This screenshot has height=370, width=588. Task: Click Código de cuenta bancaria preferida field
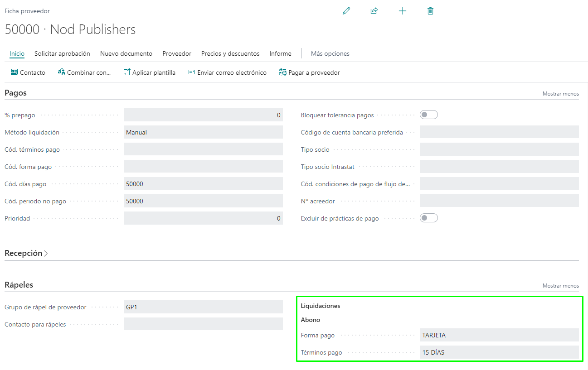[x=499, y=132]
